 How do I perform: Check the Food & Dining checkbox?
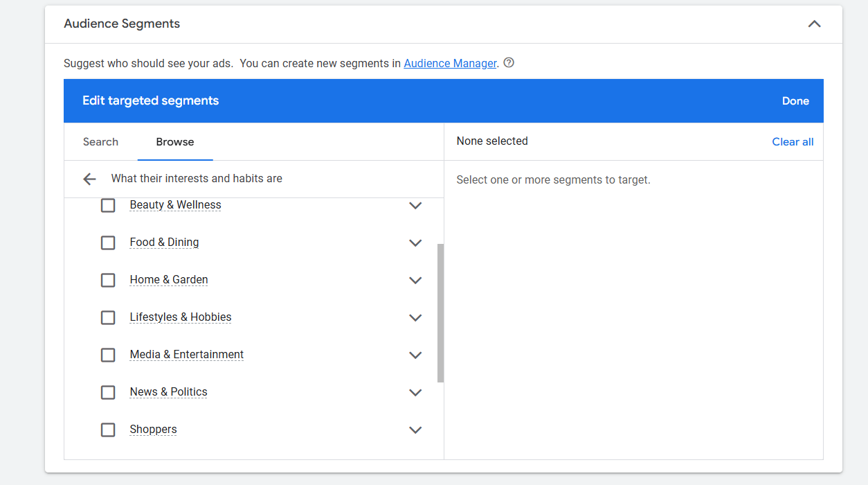click(108, 243)
